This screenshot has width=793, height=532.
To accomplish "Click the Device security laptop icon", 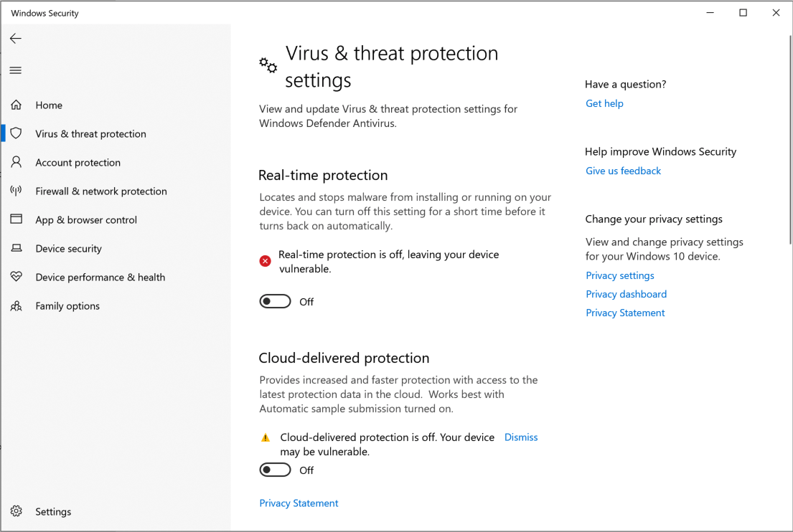I will [16, 249].
